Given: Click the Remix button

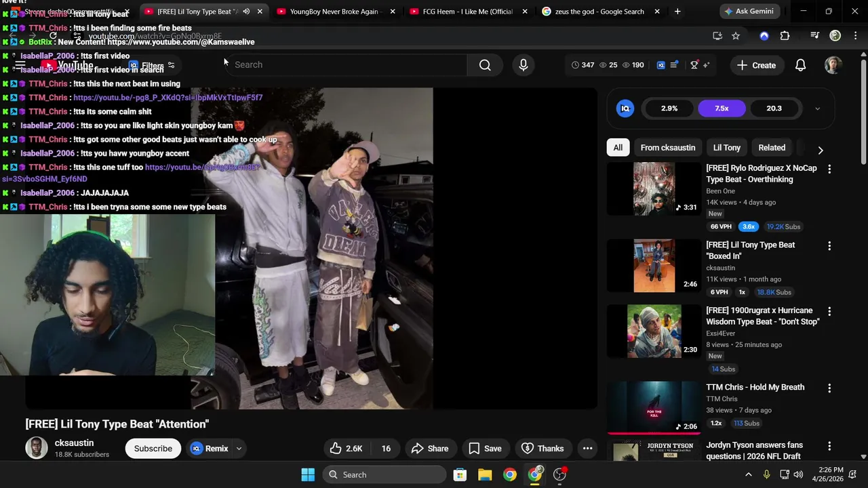Looking at the screenshot, I should 210,448.
